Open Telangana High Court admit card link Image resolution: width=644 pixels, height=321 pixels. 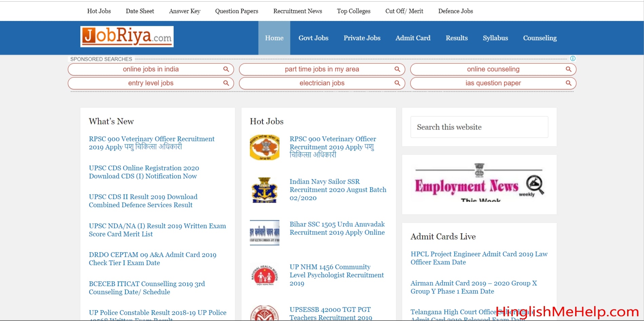(x=472, y=315)
